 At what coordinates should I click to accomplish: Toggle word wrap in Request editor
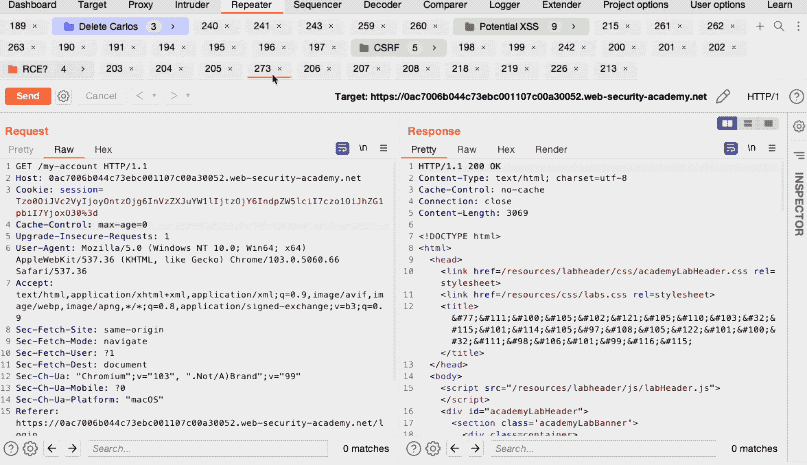click(342, 148)
